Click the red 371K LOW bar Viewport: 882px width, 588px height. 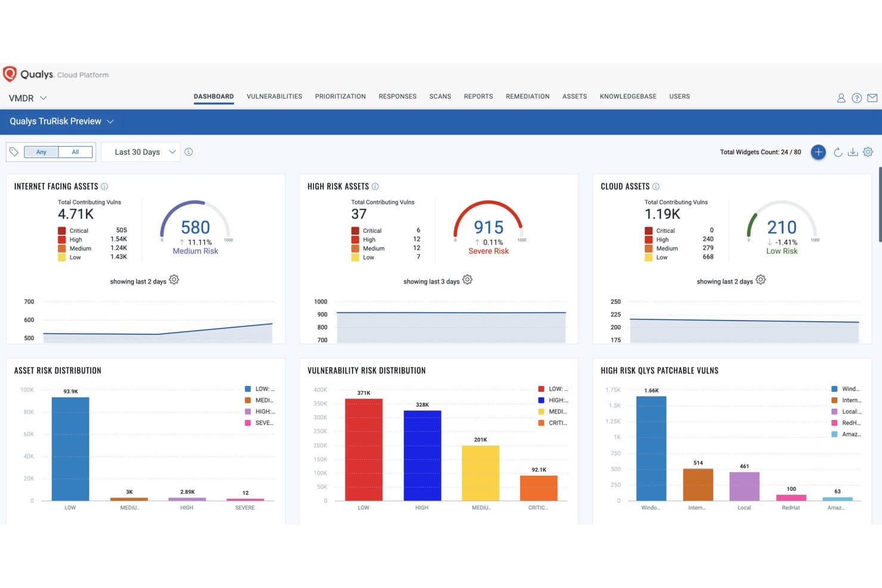coord(364,450)
